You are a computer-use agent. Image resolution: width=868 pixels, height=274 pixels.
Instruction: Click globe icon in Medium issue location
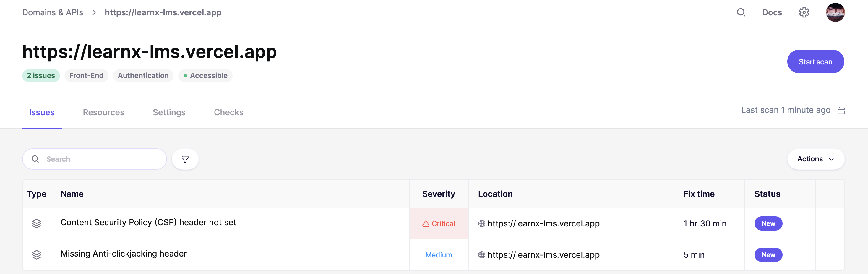pyautogui.click(x=481, y=255)
